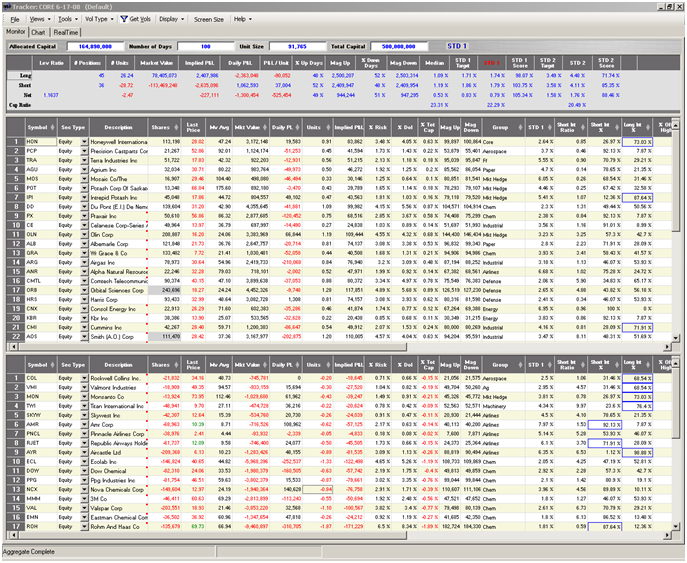Click the Smith (A.O.) Corp description cell
This screenshot has height=563, width=687.
119,337
